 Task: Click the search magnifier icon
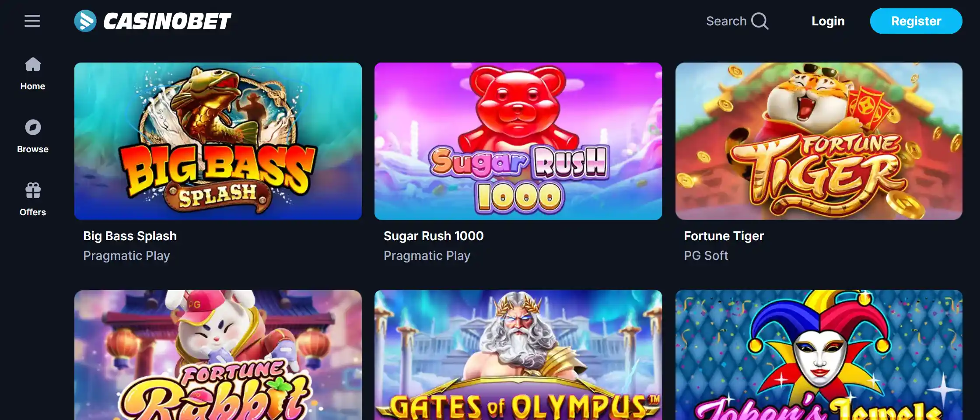pos(760,21)
